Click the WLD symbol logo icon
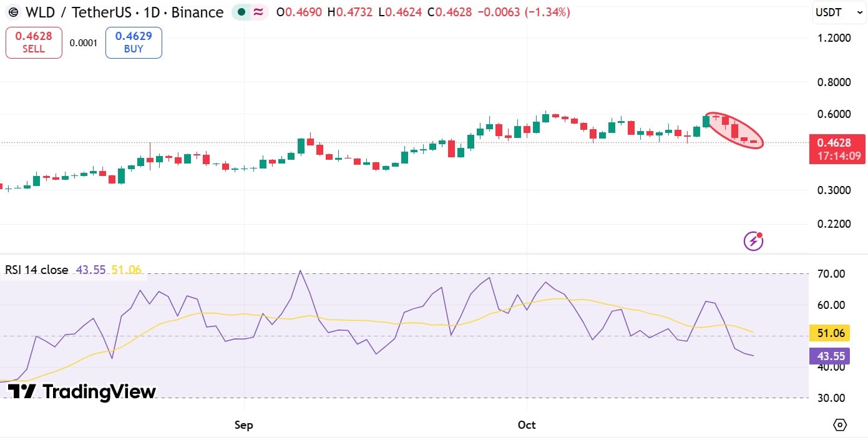Viewport: 868px width, 440px height. click(13, 12)
